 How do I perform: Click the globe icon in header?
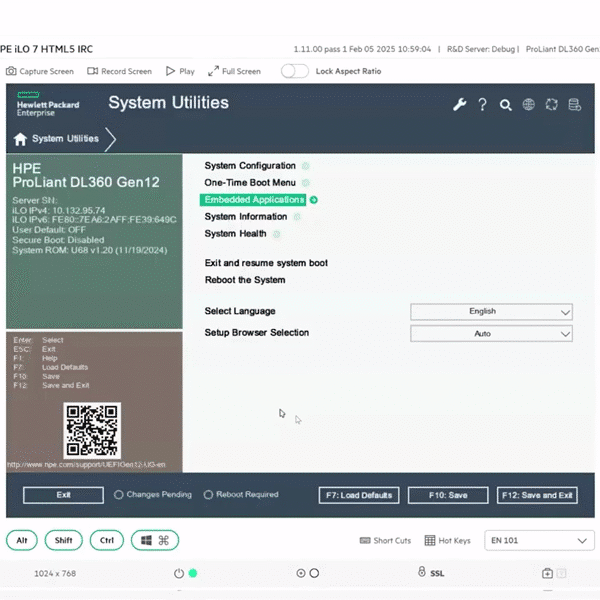click(x=528, y=104)
